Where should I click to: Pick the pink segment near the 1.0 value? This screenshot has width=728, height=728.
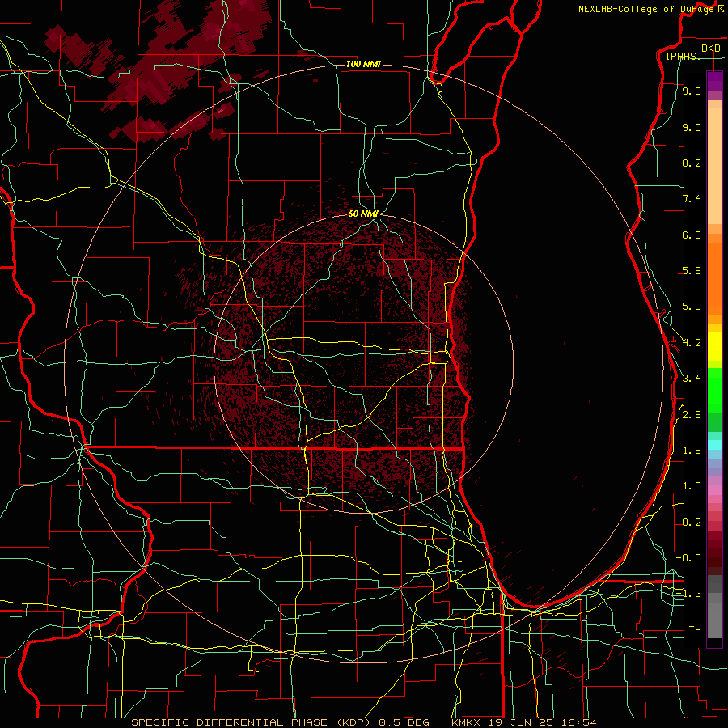click(x=714, y=490)
